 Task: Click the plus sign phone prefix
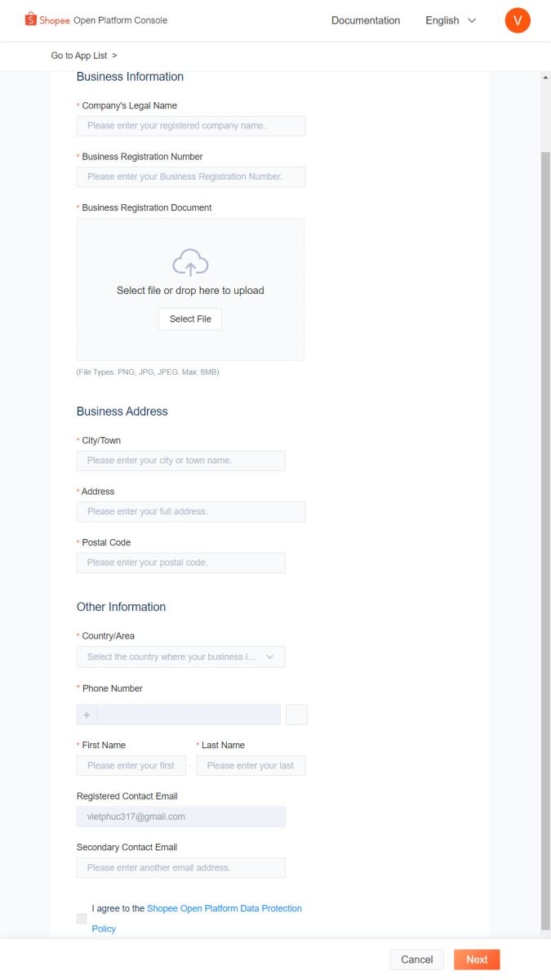pyautogui.click(x=87, y=715)
